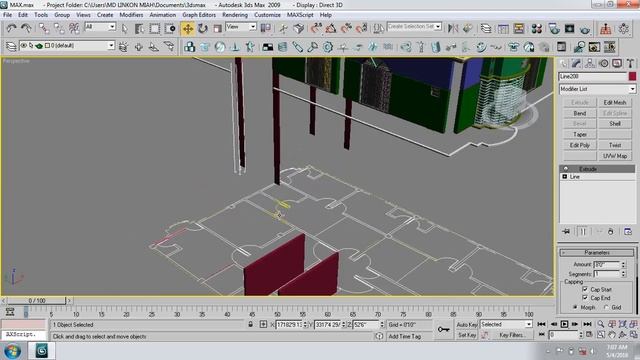
Task: Click the Undo arrow icon
Action: [11, 28]
